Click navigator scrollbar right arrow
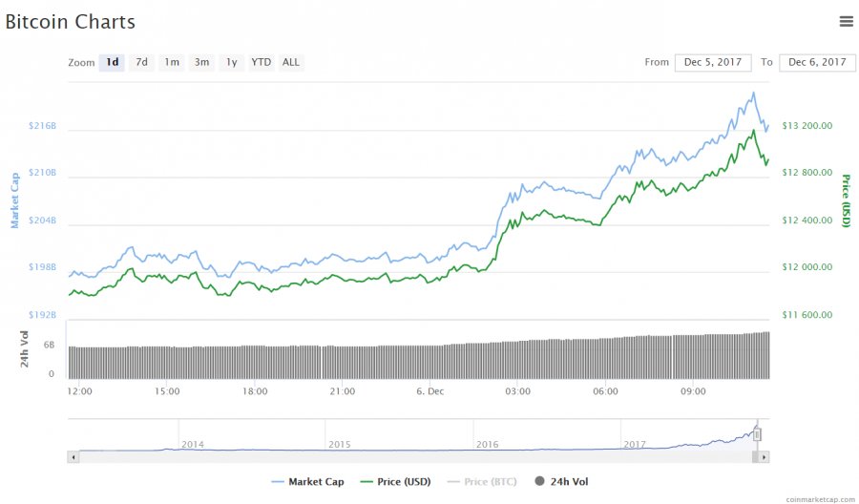Screen dimensions: 859x504 pyautogui.click(x=765, y=457)
